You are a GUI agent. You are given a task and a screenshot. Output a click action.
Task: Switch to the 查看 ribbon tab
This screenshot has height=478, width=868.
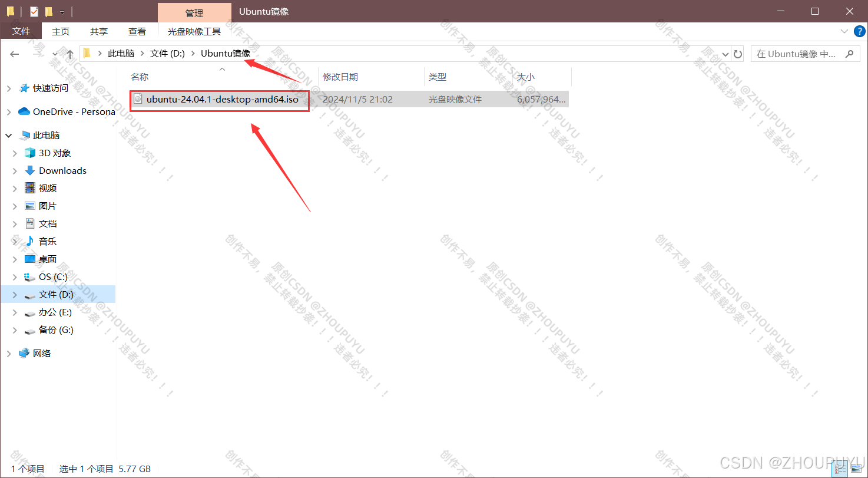(137, 31)
